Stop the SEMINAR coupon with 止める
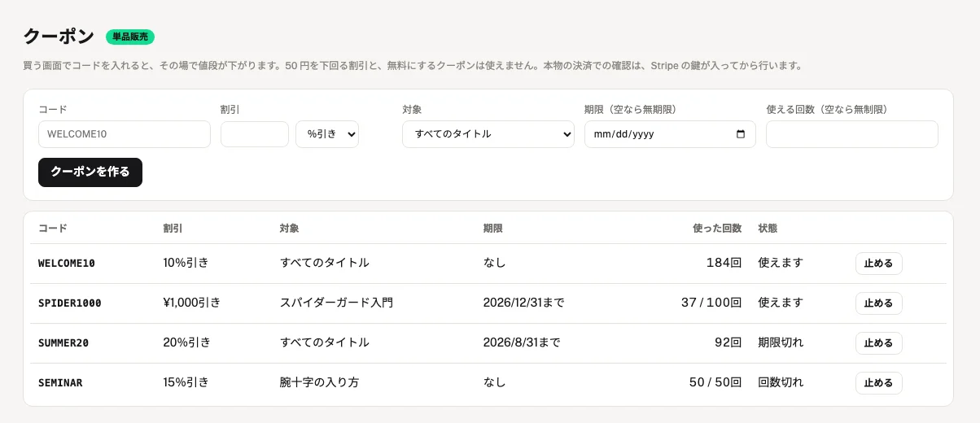 (x=878, y=383)
